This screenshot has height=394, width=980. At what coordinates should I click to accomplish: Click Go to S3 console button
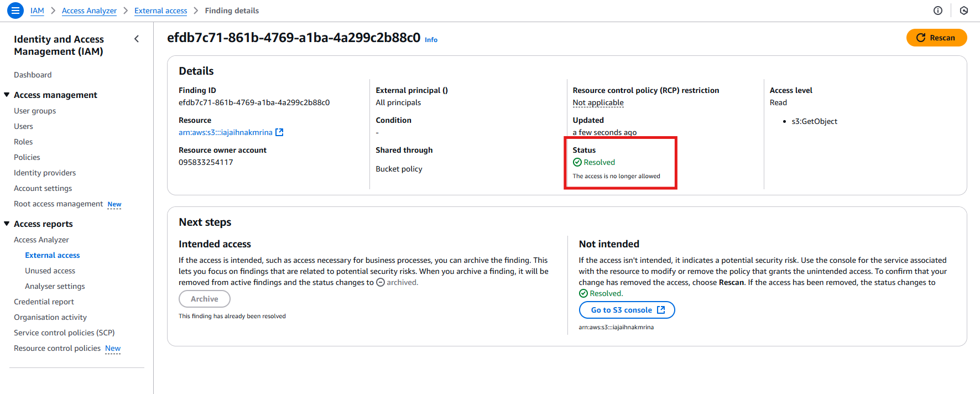(x=627, y=310)
